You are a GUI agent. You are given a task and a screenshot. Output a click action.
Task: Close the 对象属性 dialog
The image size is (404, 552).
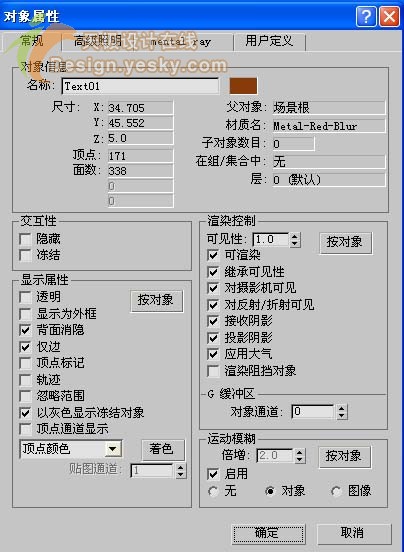pyautogui.click(x=389, y=16)
